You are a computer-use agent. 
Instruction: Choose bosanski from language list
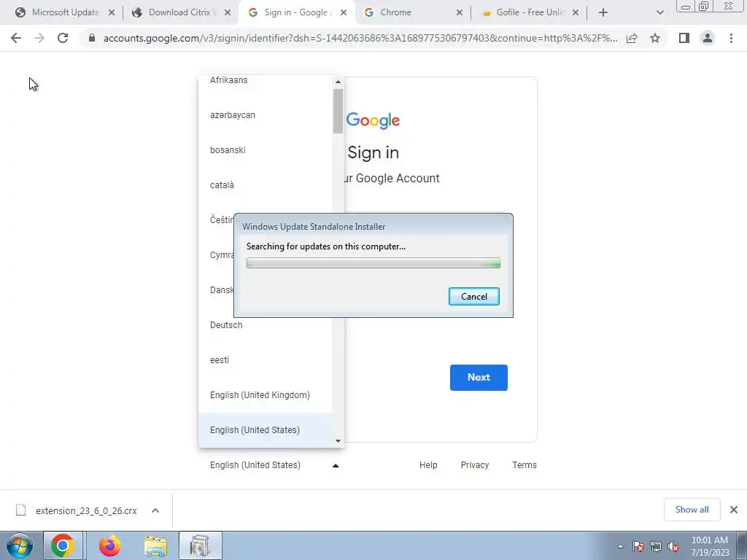coord(265,150)
